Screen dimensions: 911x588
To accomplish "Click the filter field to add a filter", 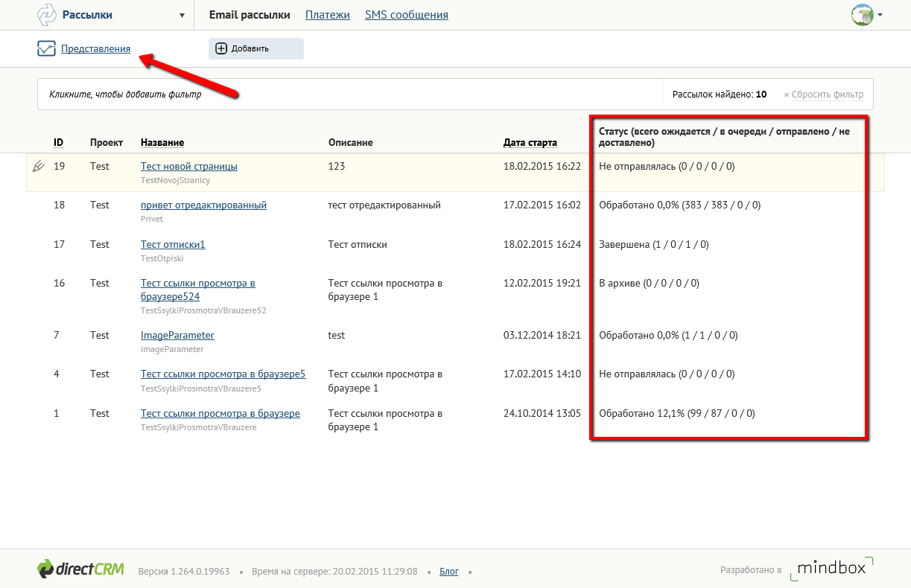I will pyautogui.click(x=350, y=95).
